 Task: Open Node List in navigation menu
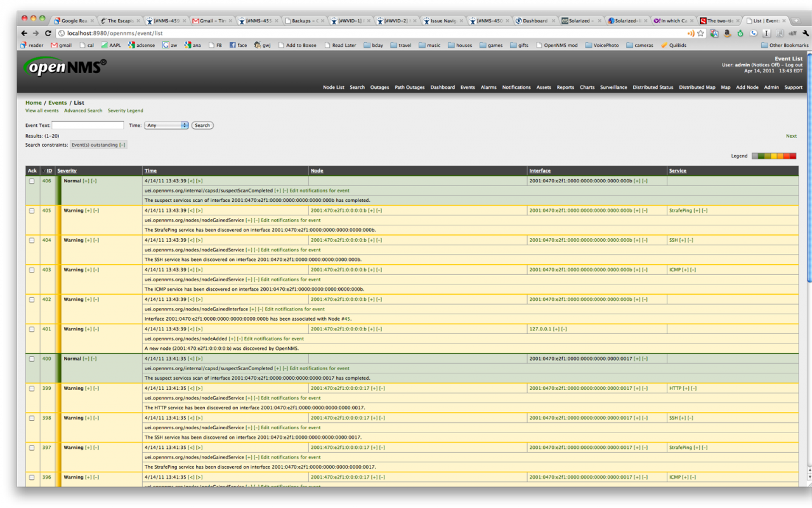click(x=334, y=88)
